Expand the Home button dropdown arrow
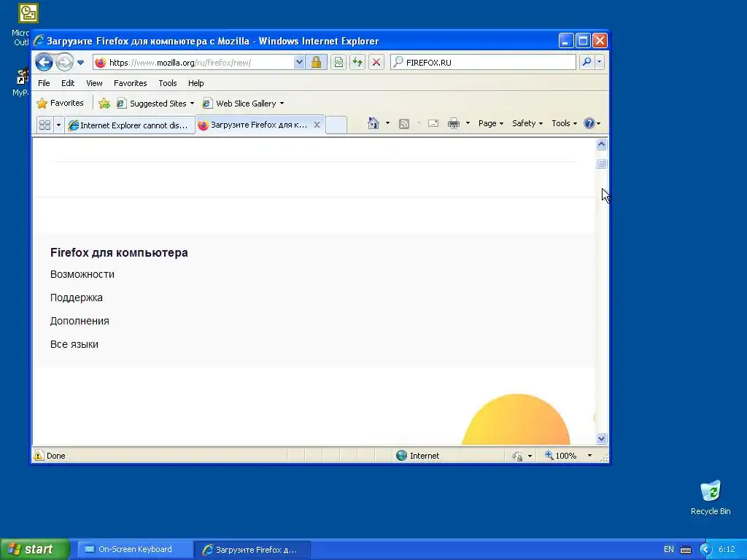 pyautogui.click(x=387, y=123)
